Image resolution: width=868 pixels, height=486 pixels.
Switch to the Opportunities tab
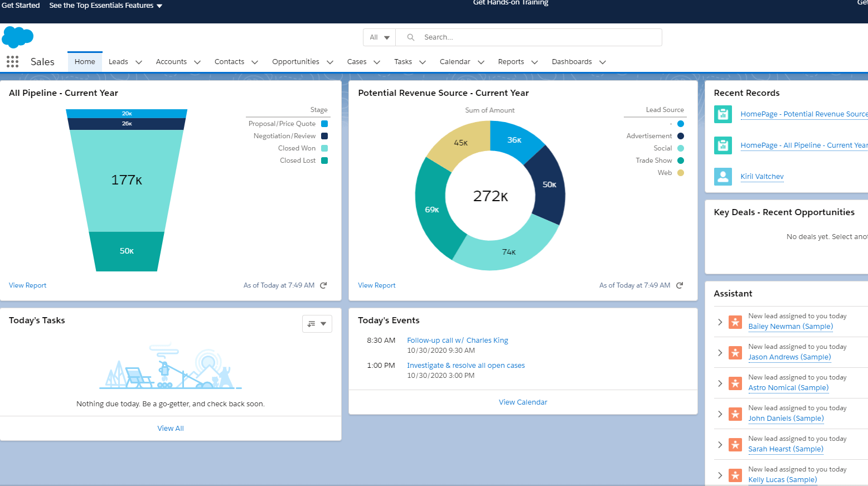point(295,62)
